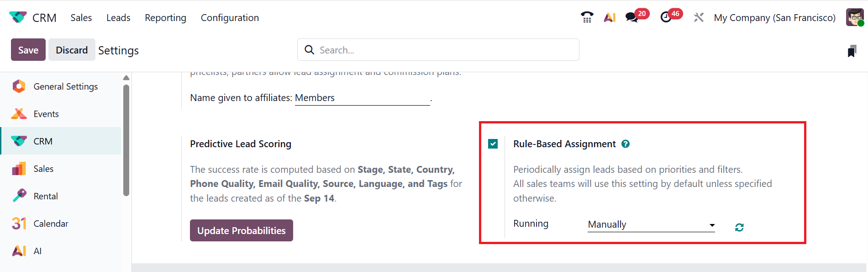The image size is (868, 272).
Task: Open the chat messages icon
Action: (632, 17)
